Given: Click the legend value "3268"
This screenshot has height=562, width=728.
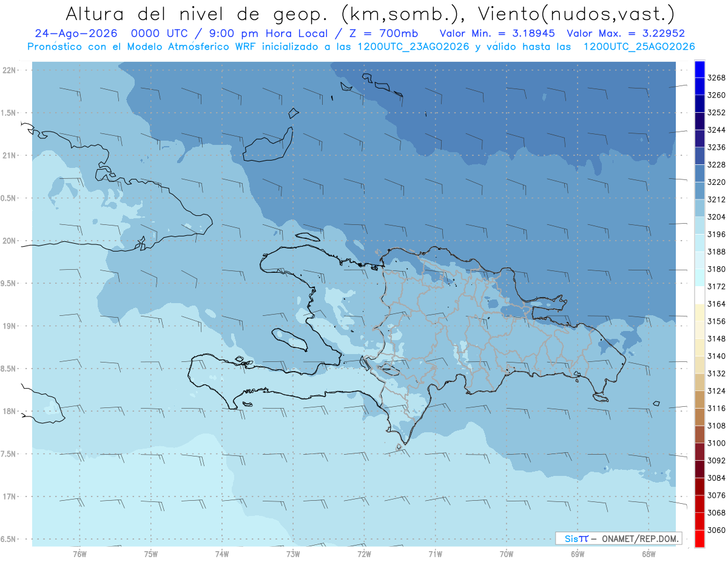Looking at the screenshot, I should [716, 78].
